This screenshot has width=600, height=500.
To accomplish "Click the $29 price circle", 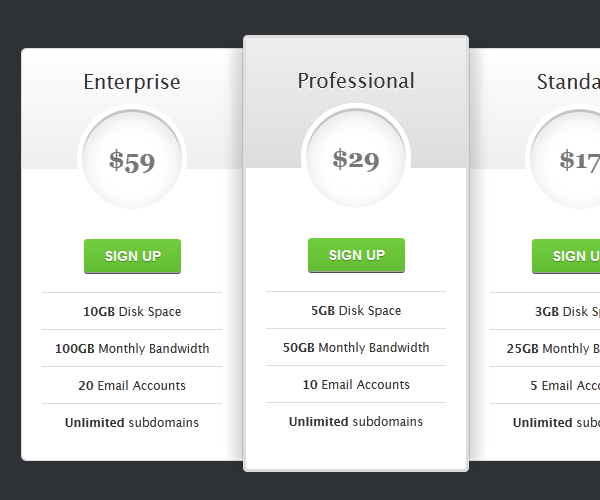I will [356, 158].
